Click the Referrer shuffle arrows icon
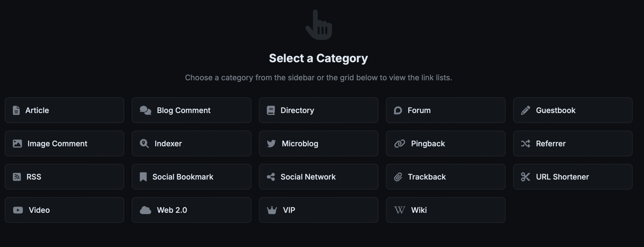 [x=526, y=143]
